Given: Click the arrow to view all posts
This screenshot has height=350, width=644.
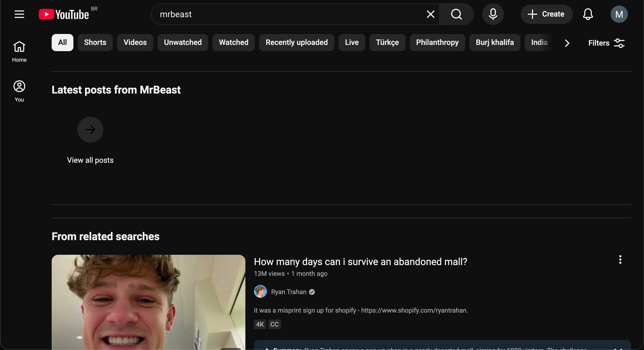Looking at the screenshot, I should tap(90, 130).
